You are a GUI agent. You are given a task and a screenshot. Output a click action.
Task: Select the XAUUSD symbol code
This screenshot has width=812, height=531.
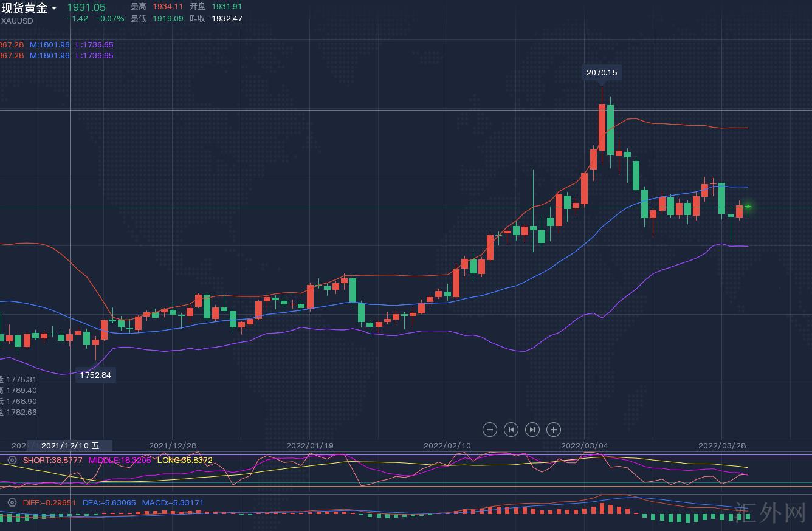click(17, 21)
